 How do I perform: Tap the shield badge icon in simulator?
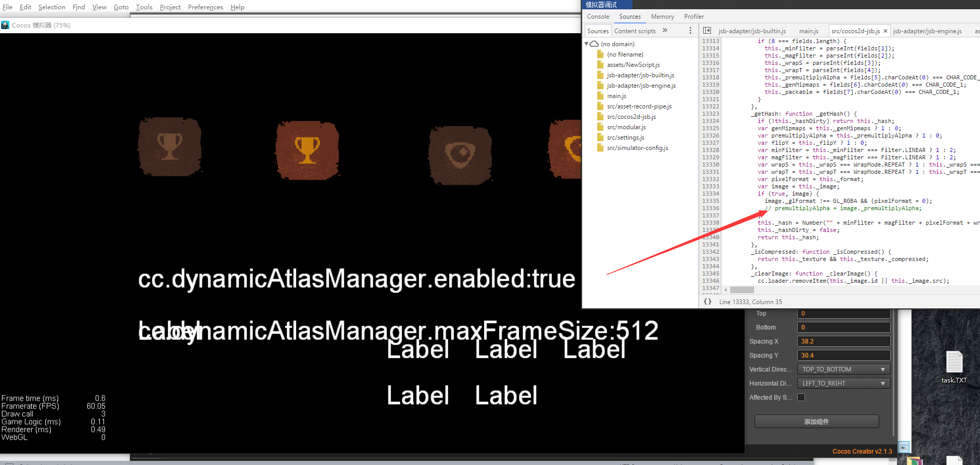coord(460,155)
